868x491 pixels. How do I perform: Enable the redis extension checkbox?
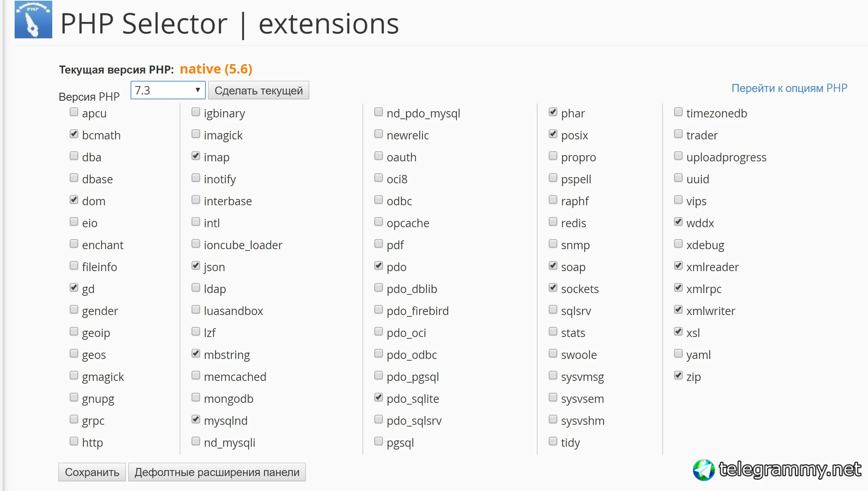tap(553, 222)
